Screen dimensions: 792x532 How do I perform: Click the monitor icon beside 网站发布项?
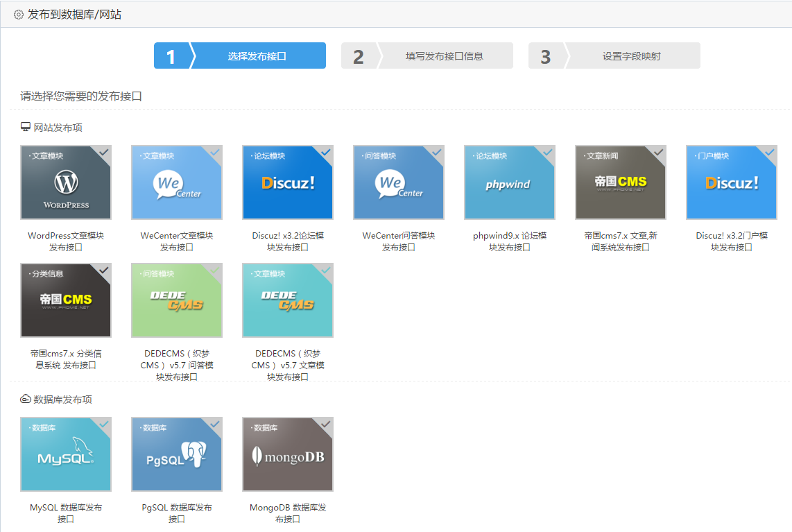(25, 127)
